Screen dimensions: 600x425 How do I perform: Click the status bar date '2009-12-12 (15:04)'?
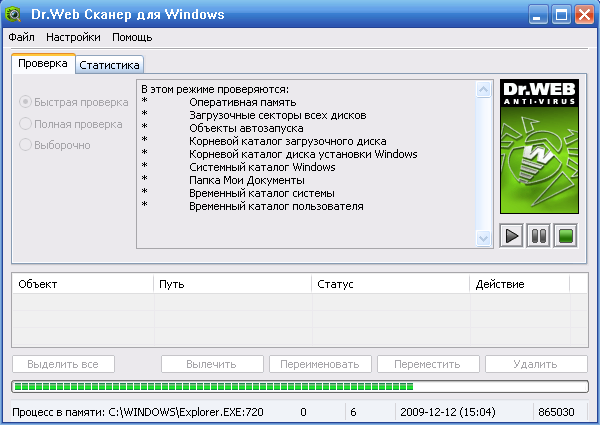448,412
